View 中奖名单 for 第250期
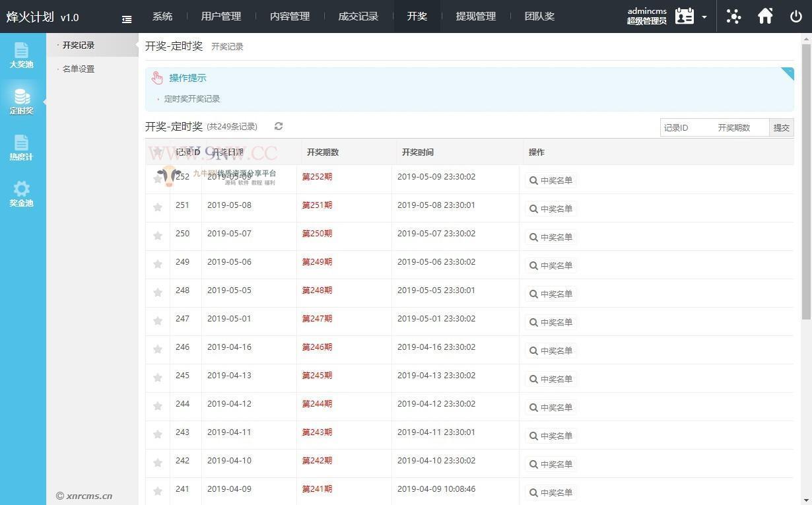 [x=550, y=236]
